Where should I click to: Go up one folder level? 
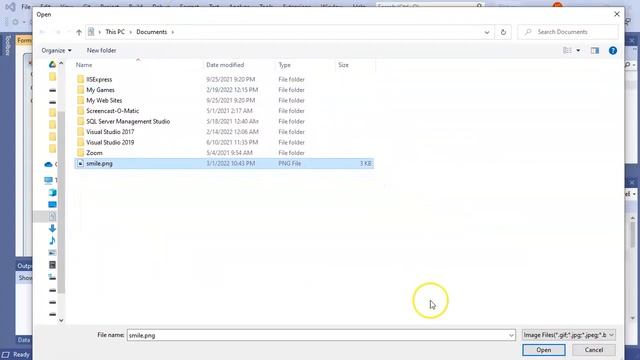pyautogui.click(x=79, y=32)
